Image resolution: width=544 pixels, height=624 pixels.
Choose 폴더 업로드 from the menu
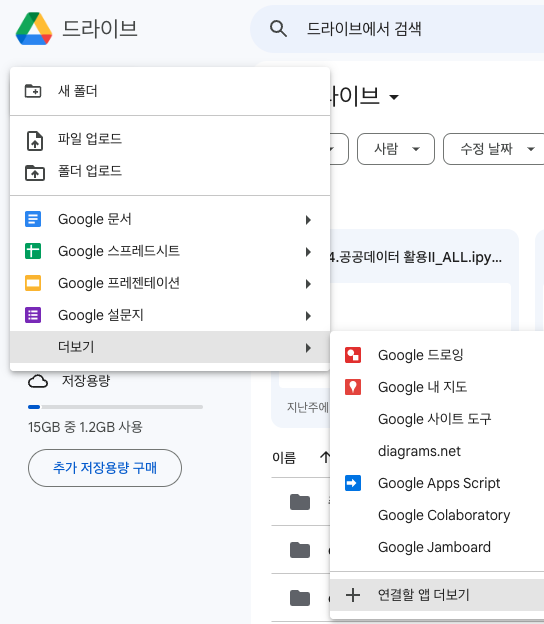click(x=170, y=171)
